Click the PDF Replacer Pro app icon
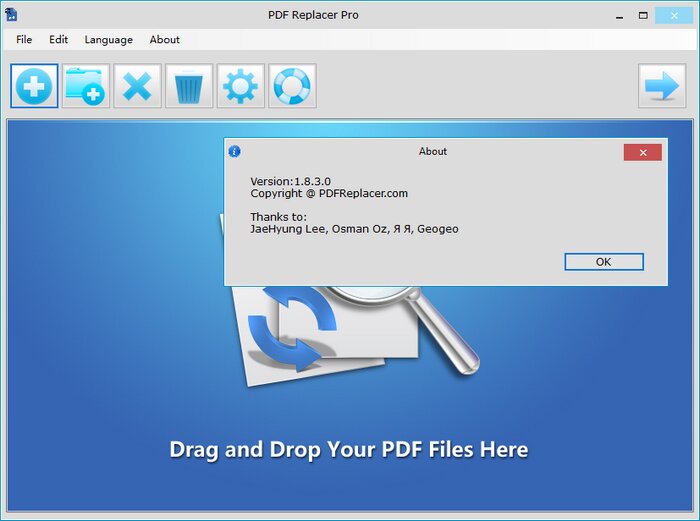The width and height of the screenshot is (700, 521). pyautogui.click(x=11, y=15)
